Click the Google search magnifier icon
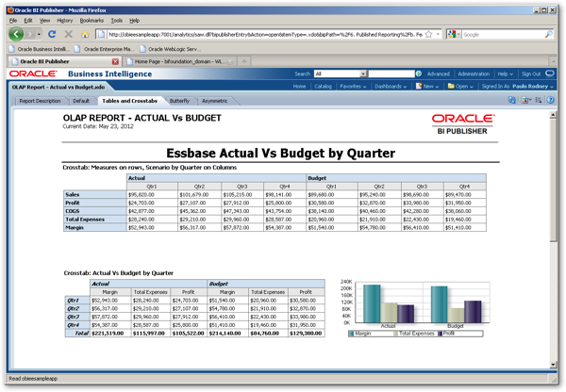566x392 pixels. click(x=549, y=34)
